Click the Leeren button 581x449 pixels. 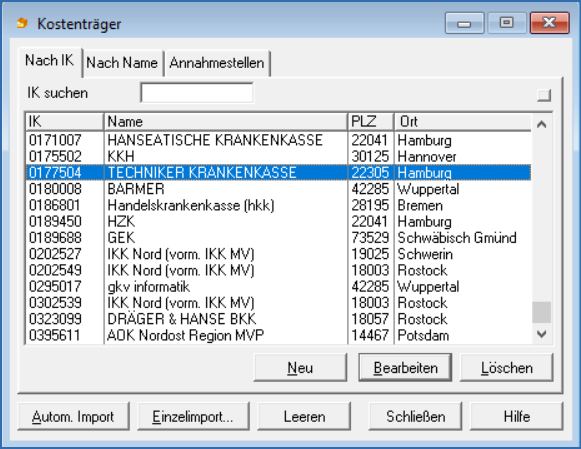coord(304,417)
